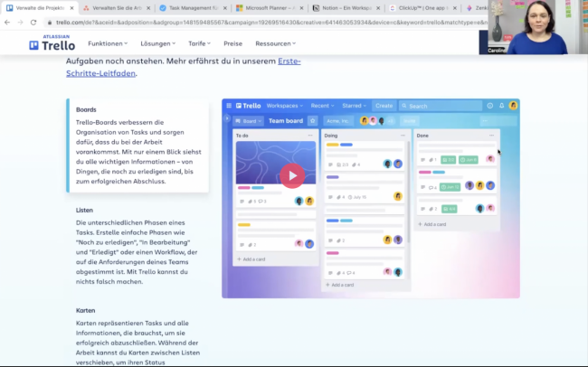
Task: Close the Task Management tab
Action: [x=225, y=8]
